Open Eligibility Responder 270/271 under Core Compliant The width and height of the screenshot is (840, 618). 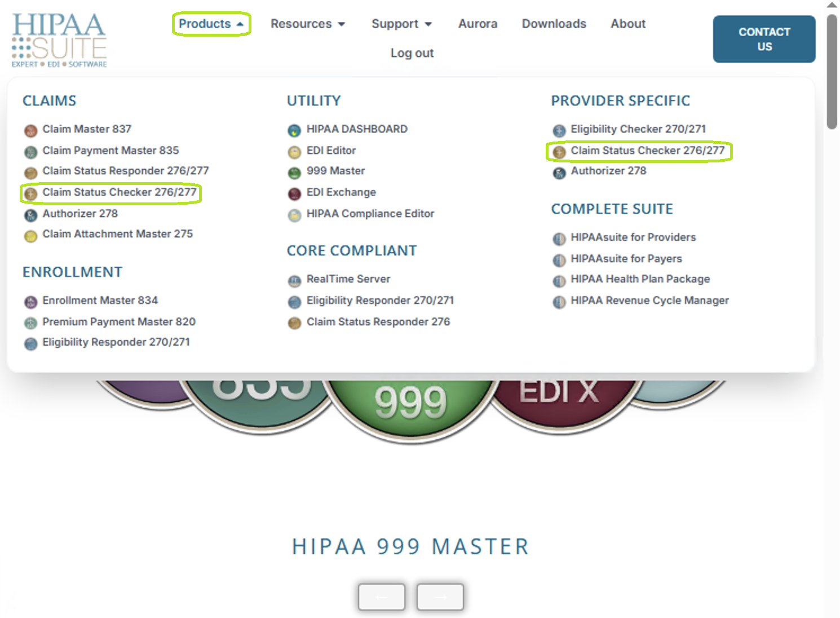click(380, 301)
